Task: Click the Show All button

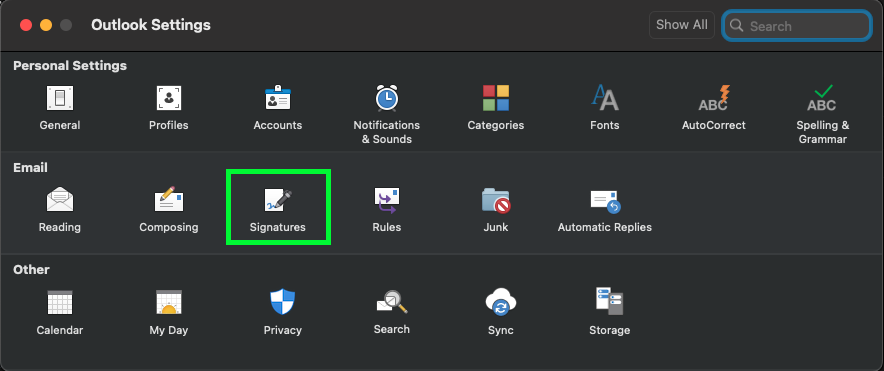Action: pyautogui.click(x=682, y=25)
